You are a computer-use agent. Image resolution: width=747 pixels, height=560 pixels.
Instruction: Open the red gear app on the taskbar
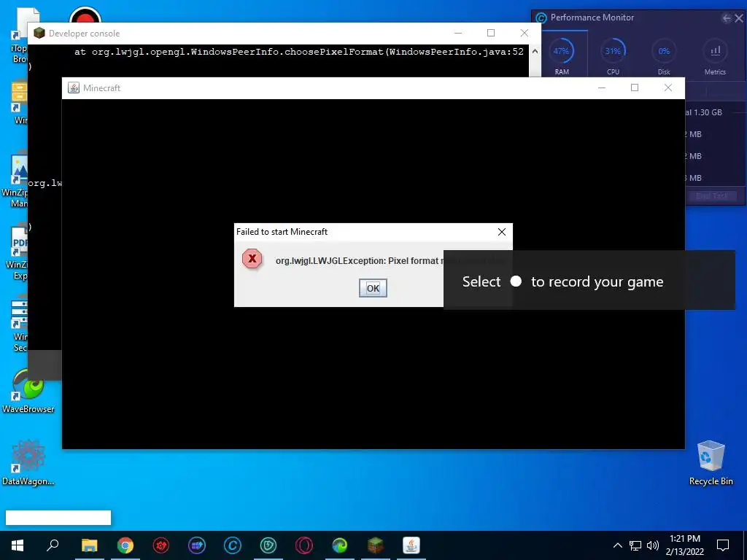[161, 545]
